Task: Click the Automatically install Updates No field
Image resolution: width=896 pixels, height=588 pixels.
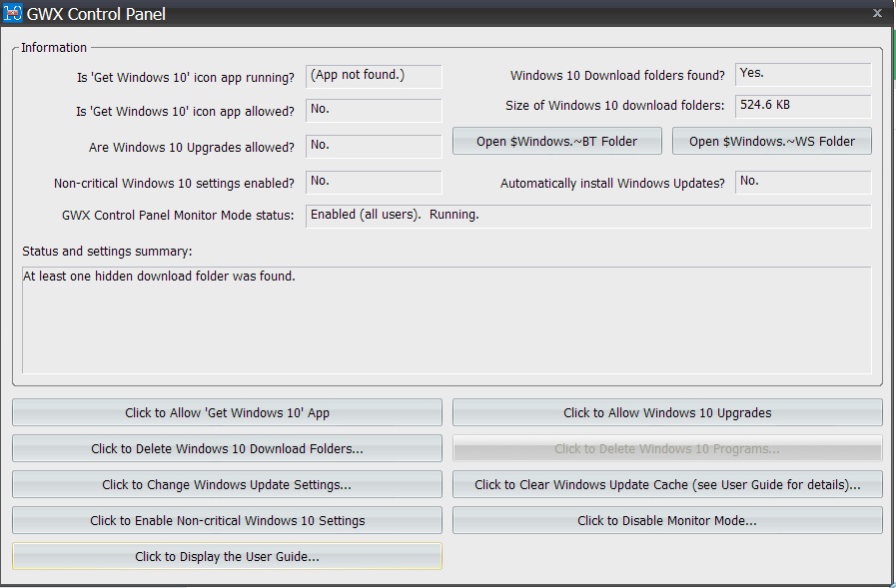Action: click(803, 182)
